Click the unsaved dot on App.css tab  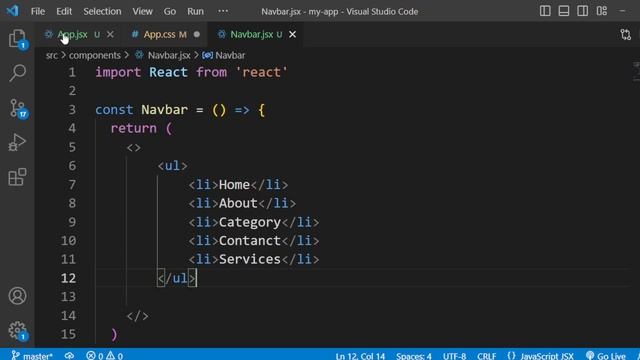(197, 35)
